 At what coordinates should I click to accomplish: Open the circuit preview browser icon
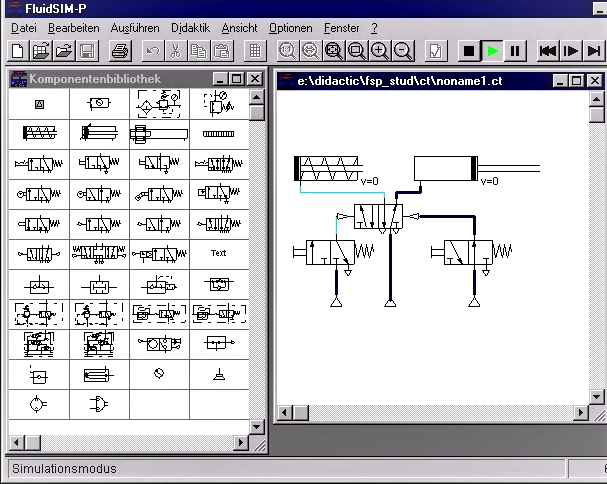41,51
